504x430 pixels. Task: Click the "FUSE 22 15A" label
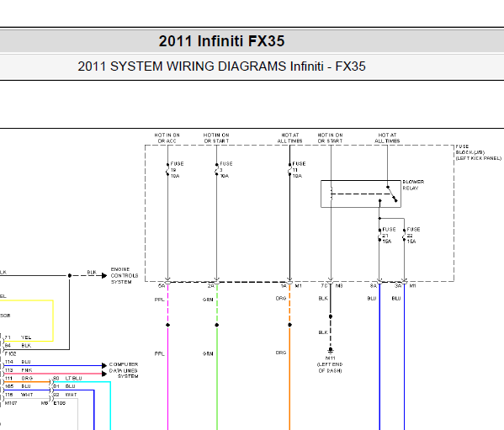(x=413, y=236)
